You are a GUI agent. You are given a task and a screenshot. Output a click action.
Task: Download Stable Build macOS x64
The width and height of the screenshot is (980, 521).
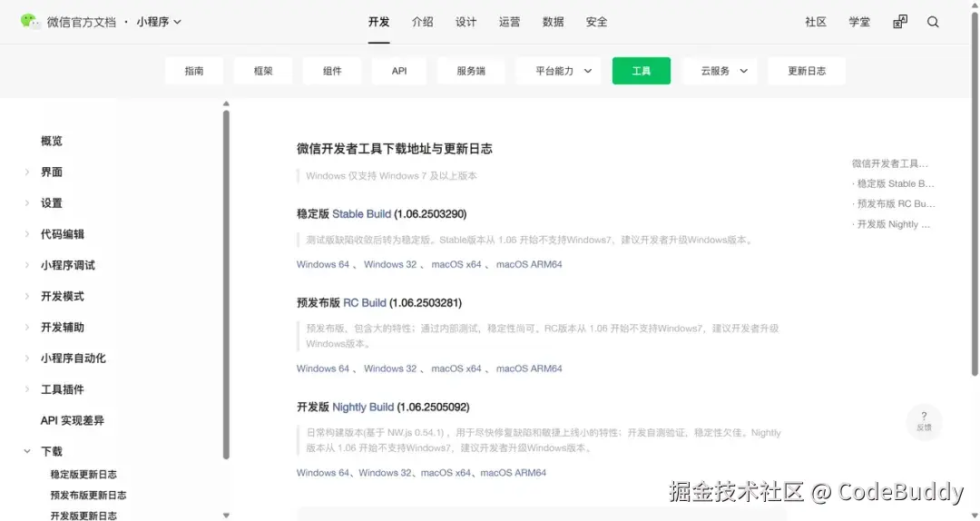[456, 264]
